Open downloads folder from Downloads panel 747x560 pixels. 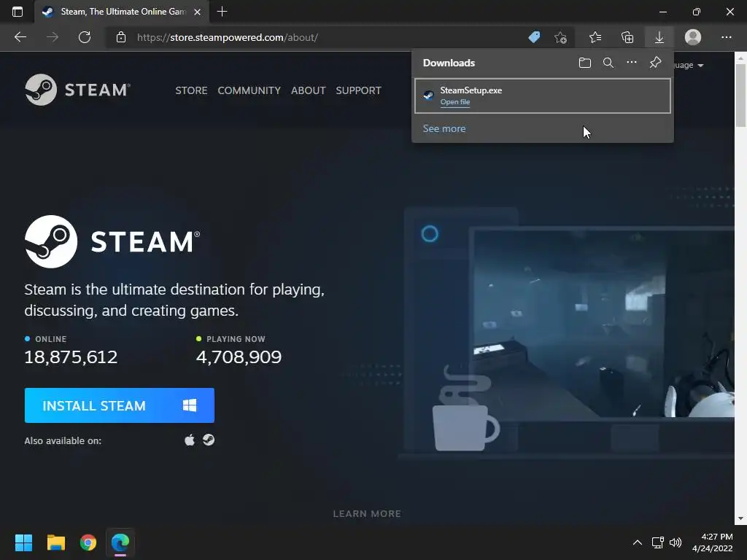[584, 63]
